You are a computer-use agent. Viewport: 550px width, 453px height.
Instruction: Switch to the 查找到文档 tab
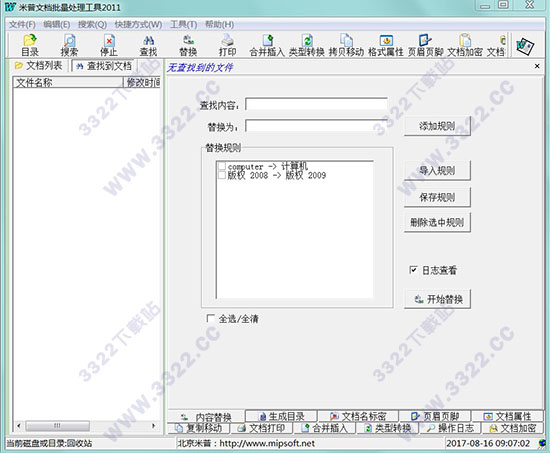click(x=104, y=66)
